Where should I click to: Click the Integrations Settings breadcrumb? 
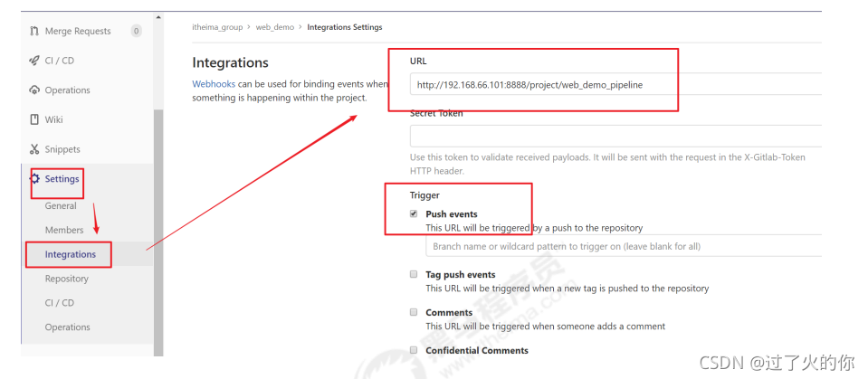coord(344,27)
